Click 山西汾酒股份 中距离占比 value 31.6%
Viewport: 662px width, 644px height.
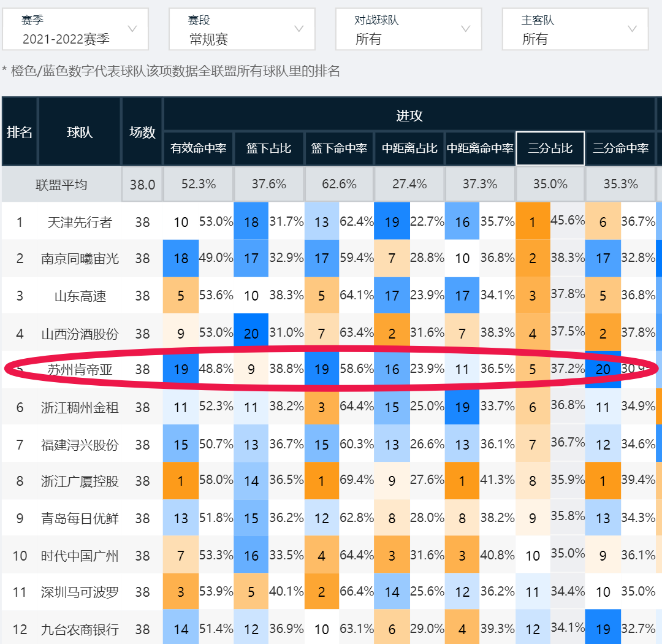click(427, 332)
